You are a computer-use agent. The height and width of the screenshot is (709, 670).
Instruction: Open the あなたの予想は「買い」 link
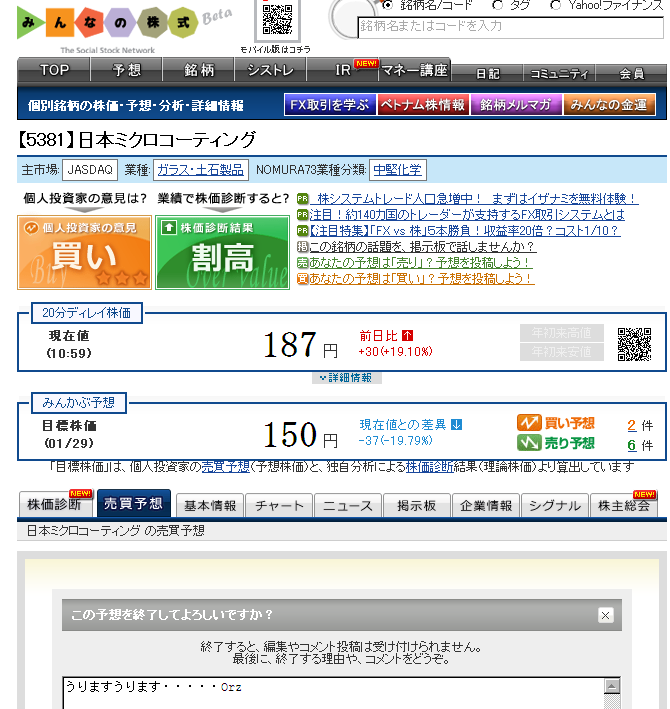(x=422, y=279)
